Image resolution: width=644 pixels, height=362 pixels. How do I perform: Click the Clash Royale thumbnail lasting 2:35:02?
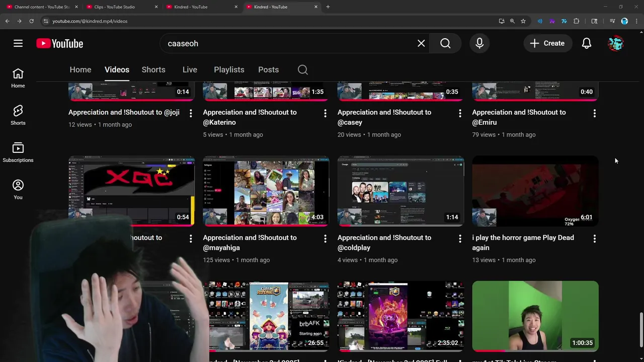pos(400,316)
